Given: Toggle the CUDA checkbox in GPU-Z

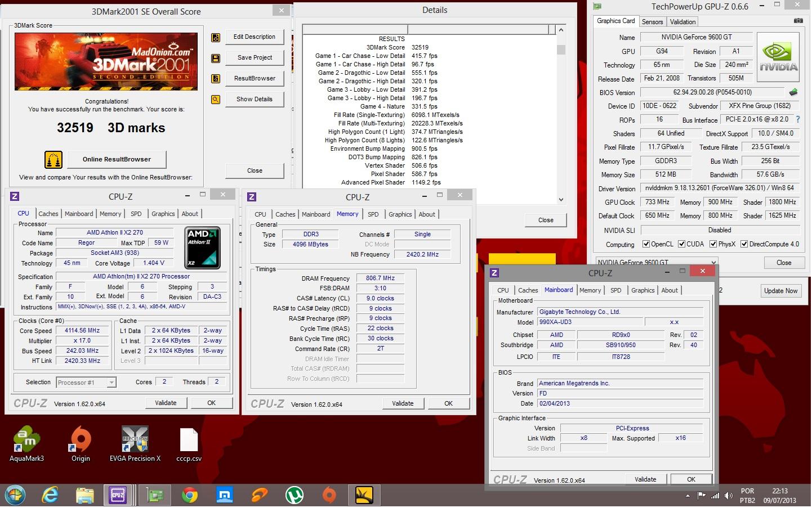Looking at the screenshot, I should [x=681, y=245].
